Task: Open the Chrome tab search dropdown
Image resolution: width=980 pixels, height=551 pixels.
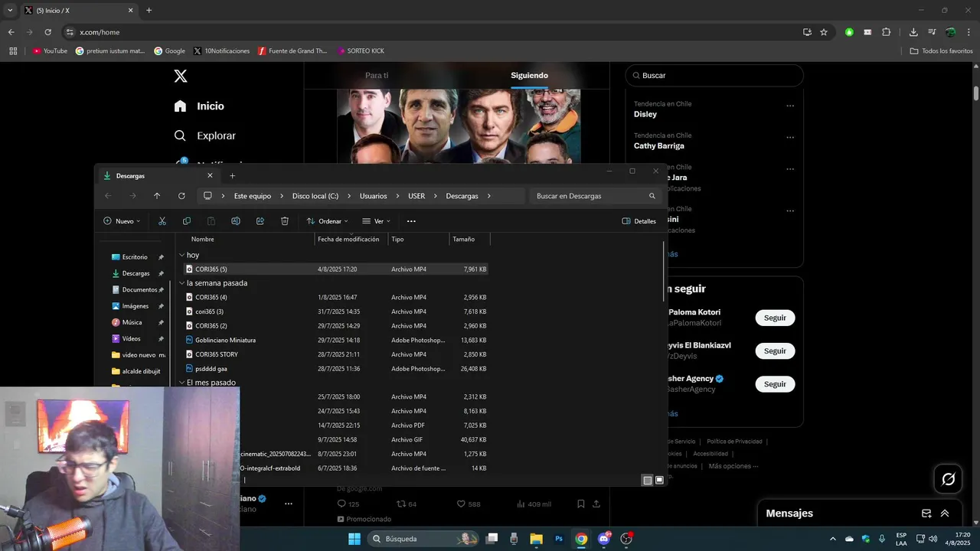Action: coord(10,11)
